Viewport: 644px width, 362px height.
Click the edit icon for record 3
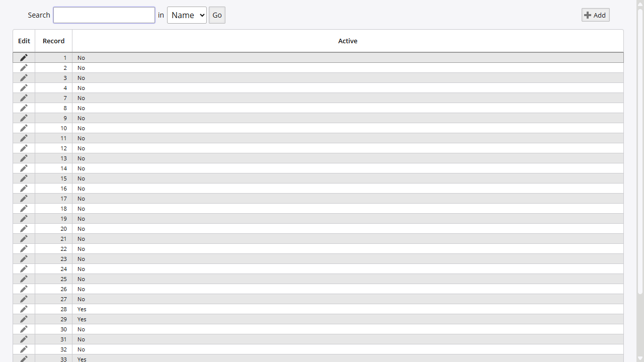[x=24, y=78]
